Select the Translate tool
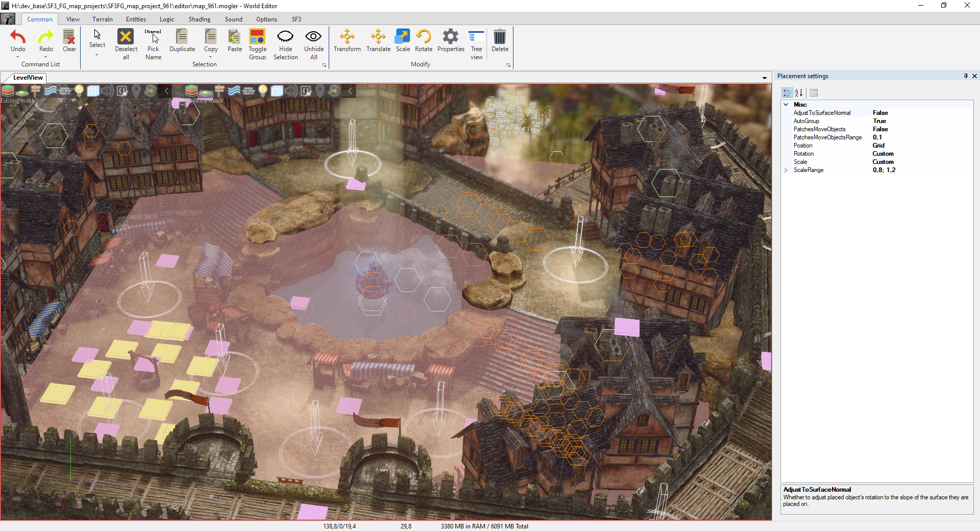 pyautogui.click(x=378, y=40)
